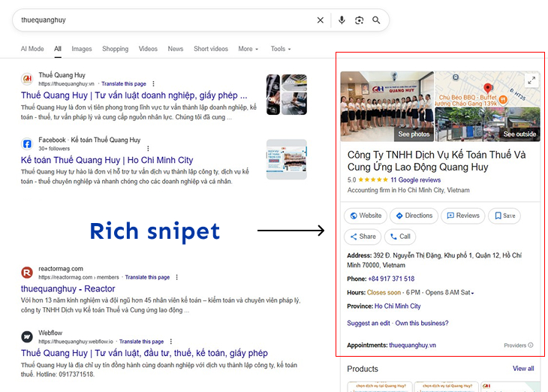Open Google Lens image search icon
This screenshot has height=392, width=548.
359,20
